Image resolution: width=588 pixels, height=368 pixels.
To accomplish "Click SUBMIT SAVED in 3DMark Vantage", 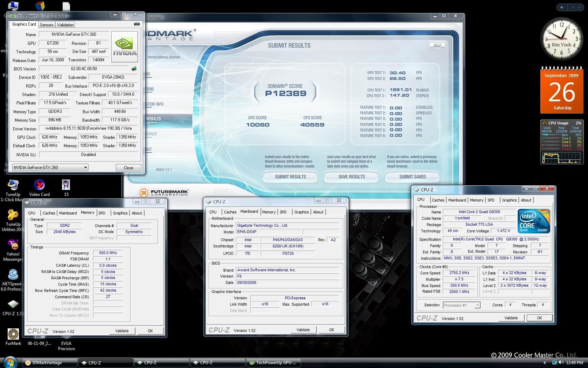I will (x=412, y=177).
